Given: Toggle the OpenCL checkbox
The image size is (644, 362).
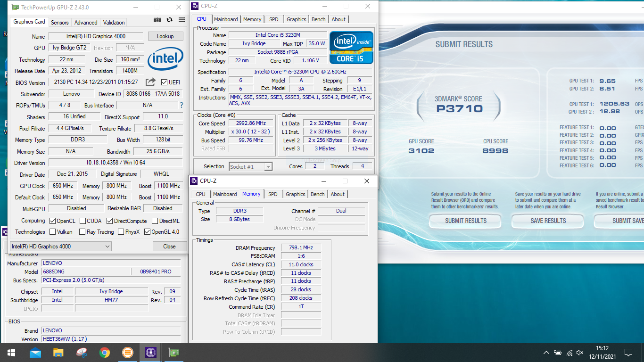Looking at the screenshot, I should click(53, 221).
